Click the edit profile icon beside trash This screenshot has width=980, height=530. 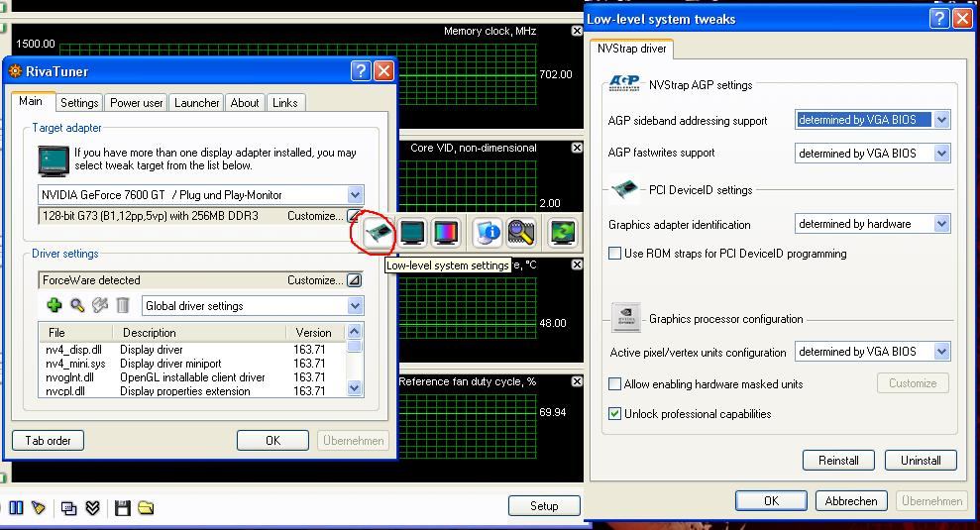100,305
